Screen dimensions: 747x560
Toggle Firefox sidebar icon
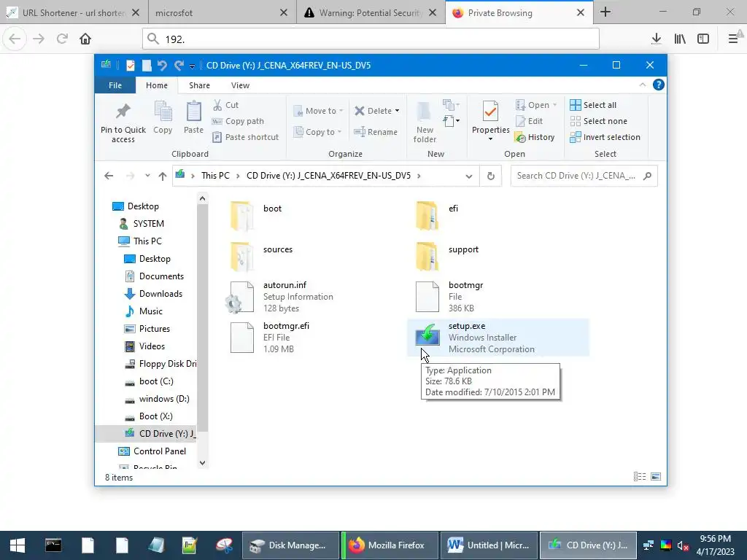coord(703,39)
